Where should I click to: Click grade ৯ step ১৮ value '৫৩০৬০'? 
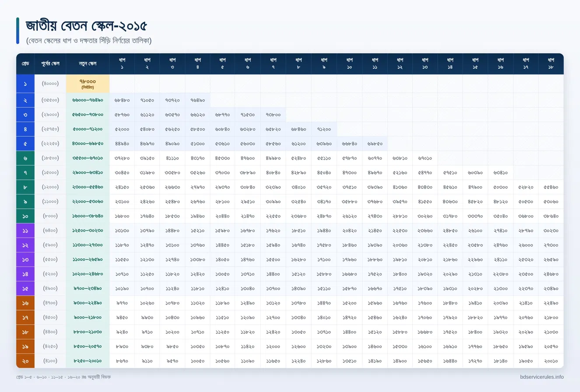coord(551,202)
